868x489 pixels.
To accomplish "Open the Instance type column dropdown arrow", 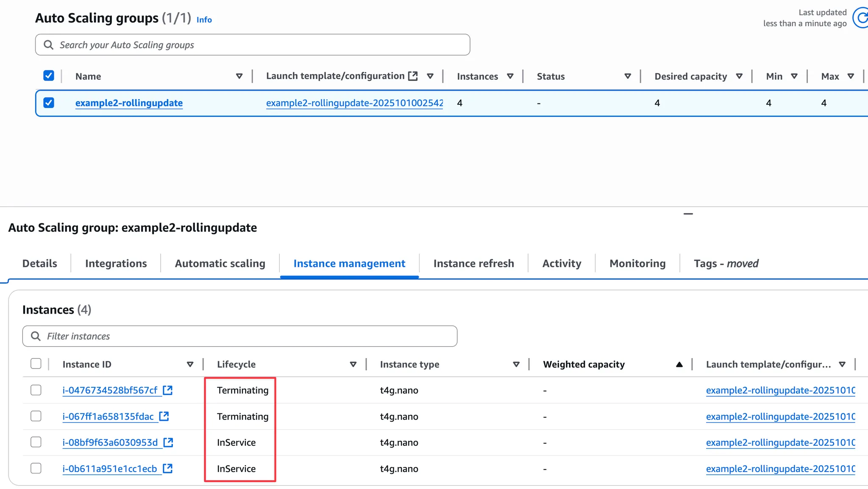I will pyautogui.click(x=516, y=364).
